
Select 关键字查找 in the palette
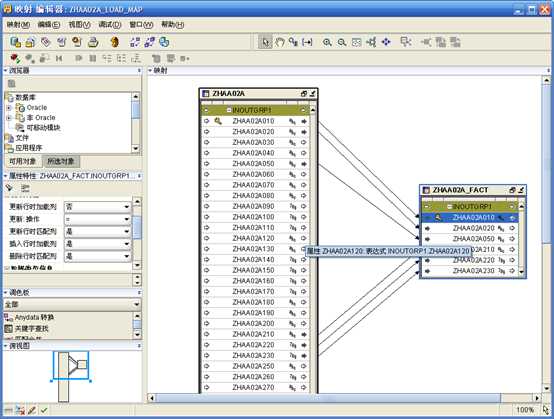tap(31, 329)
